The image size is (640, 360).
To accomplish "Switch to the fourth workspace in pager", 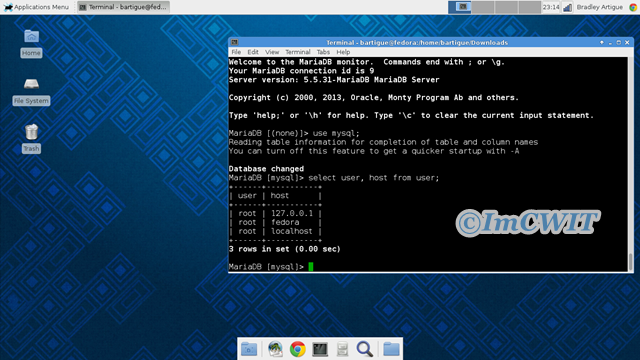I will pyautogui.click(x=529, y=7).
